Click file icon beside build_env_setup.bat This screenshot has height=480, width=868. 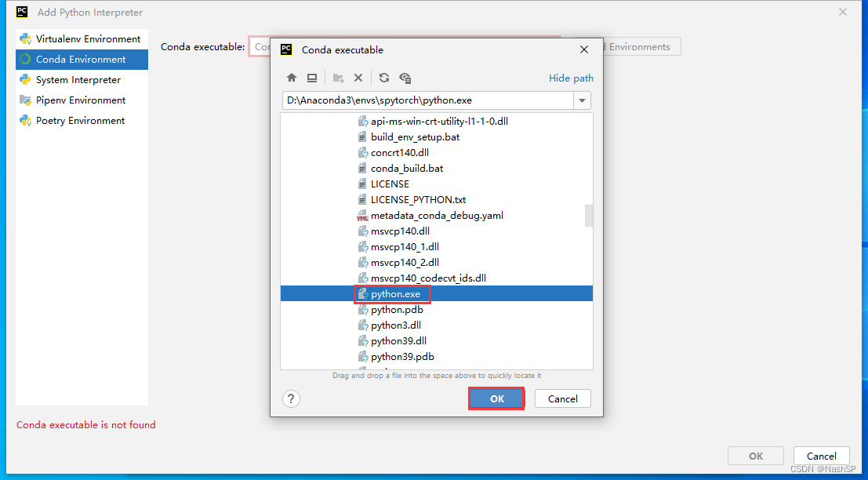(362, 136)
